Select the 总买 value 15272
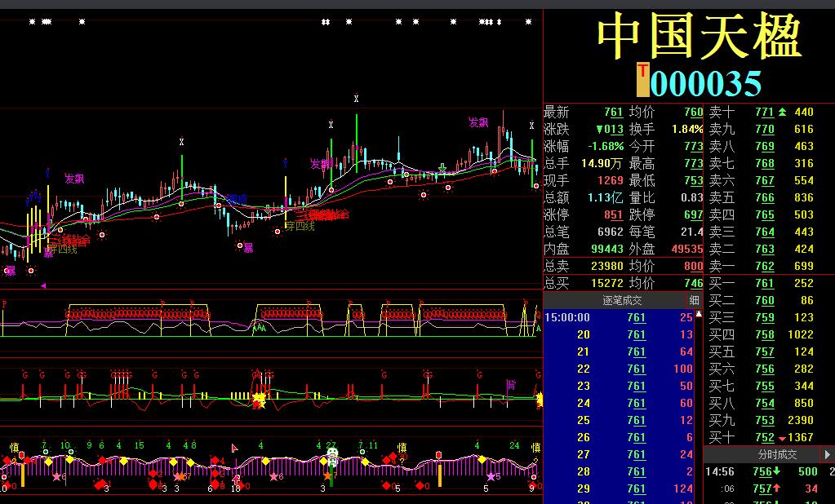 coord(607,283)
